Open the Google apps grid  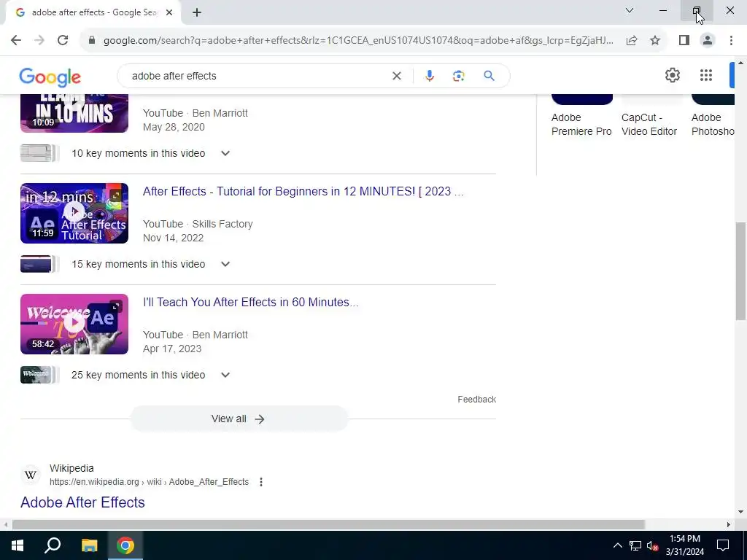click(706, 75)
